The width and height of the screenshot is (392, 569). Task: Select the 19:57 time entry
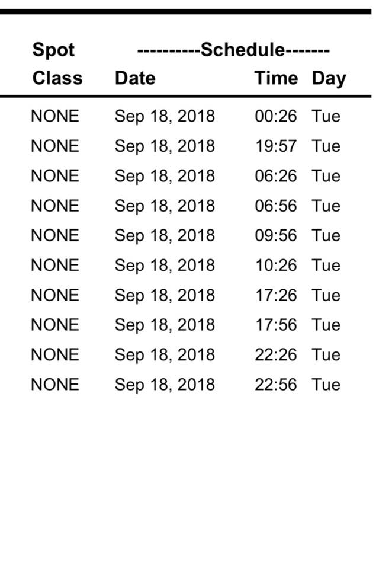275,146
